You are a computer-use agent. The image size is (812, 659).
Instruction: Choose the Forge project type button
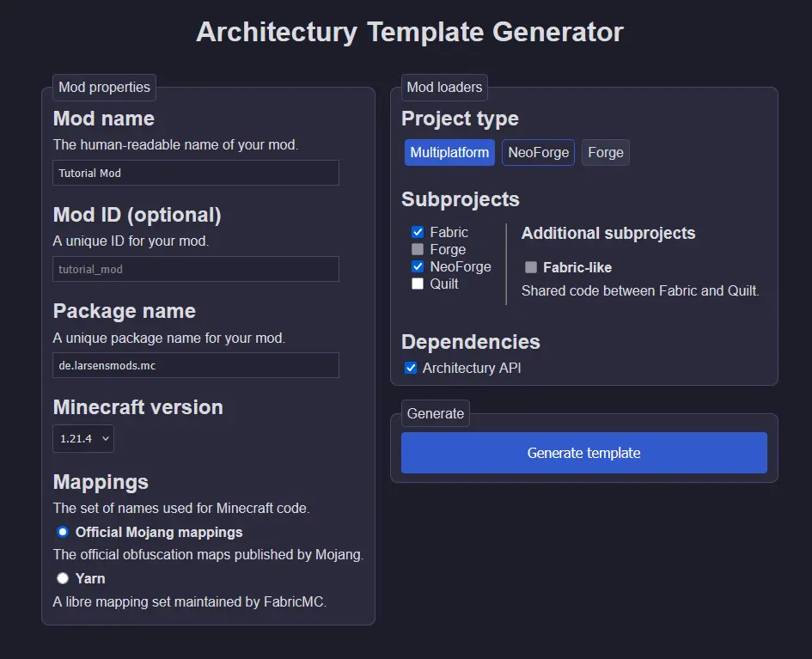pos(606,153)
